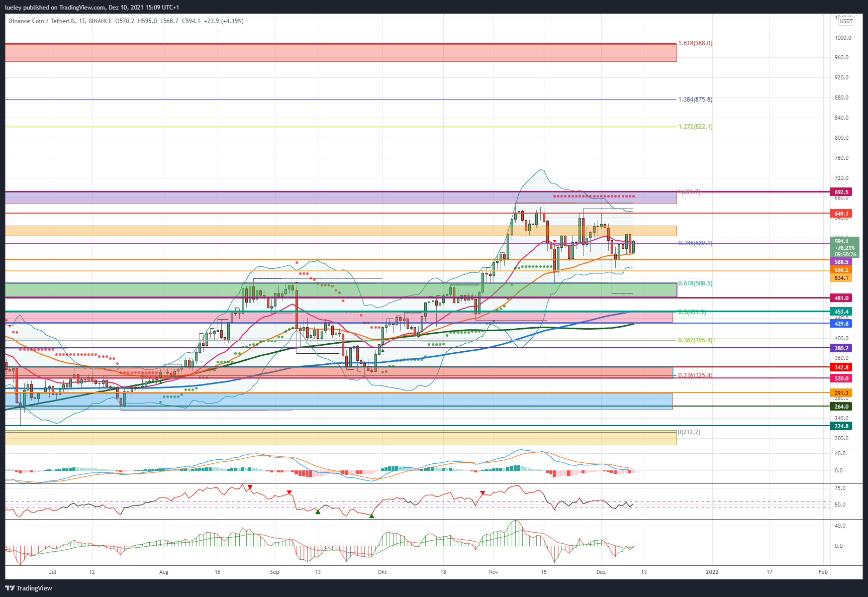Select the 1.618(988.0) Fibonacci label
Screen dimensions: 868x597
coord(695,43)
